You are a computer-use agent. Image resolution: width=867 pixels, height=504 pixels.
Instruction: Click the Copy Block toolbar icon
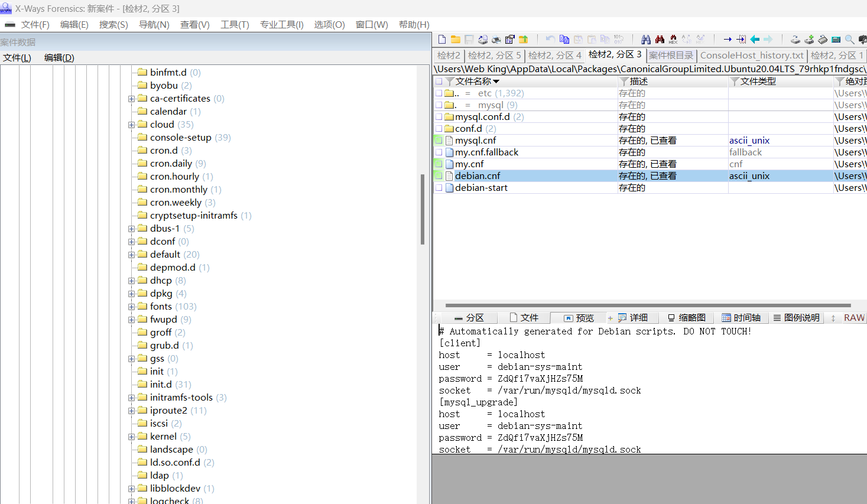tap(564, 40)
